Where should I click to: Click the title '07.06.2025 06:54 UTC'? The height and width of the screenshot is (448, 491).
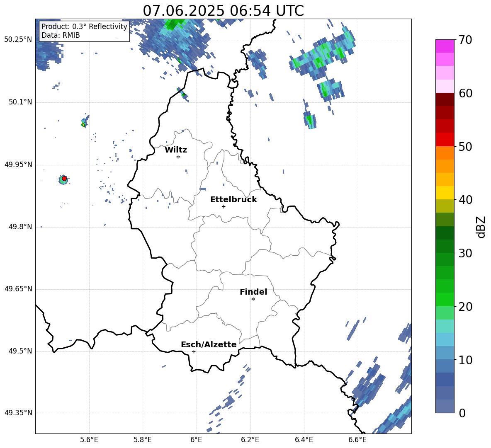tap(223, 11)
